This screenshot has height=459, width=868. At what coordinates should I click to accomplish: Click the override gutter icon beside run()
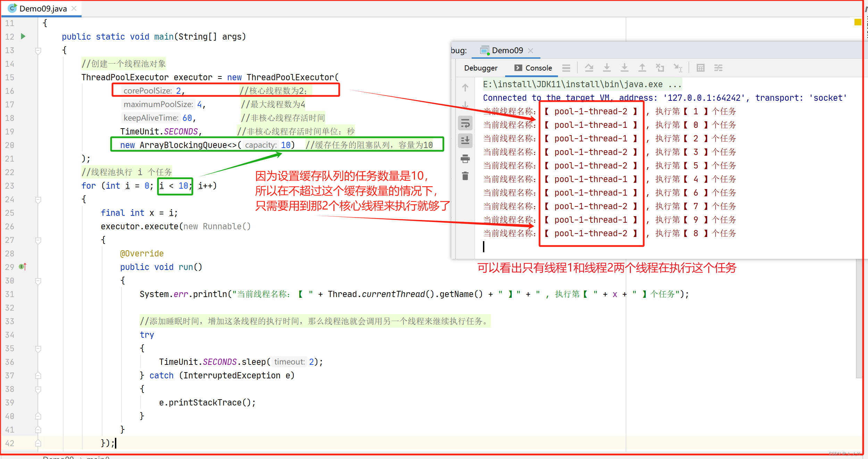coord(23,267)
